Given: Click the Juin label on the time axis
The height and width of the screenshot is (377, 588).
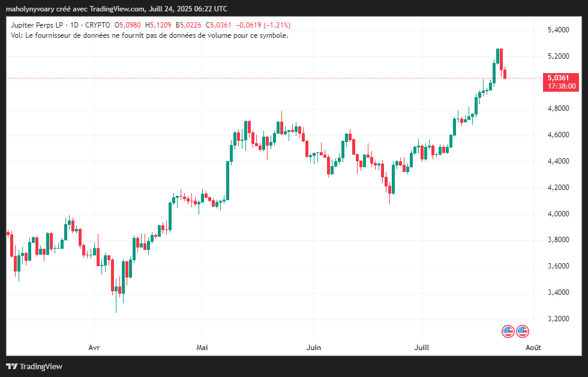Looking at the screenshot, I should coord(314,348).
